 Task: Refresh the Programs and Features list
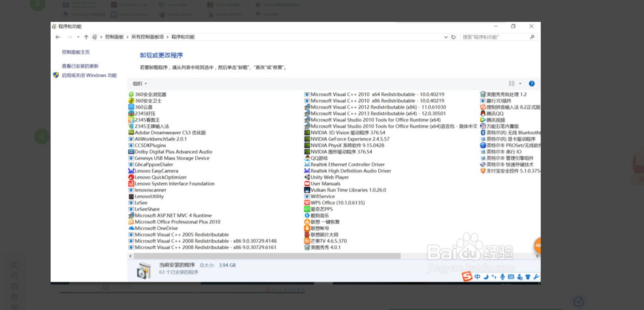pyautogui.click(x=454, y=37)
